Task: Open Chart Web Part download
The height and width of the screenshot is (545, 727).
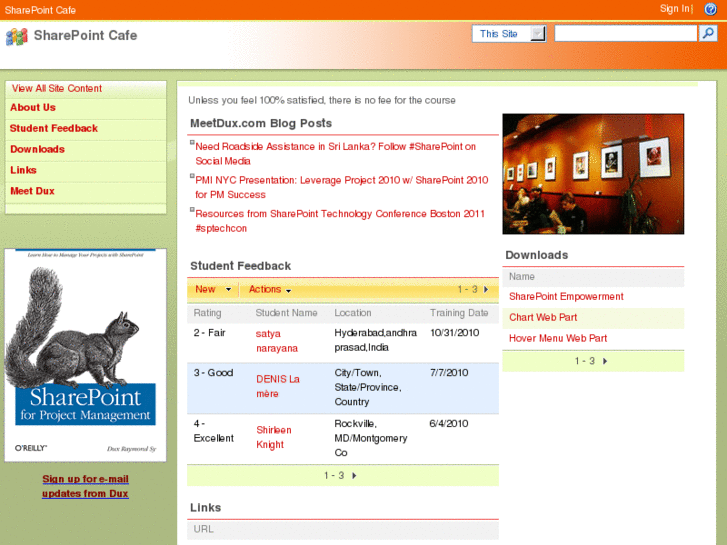Action: pyautogui.click(x=543, y=317)
